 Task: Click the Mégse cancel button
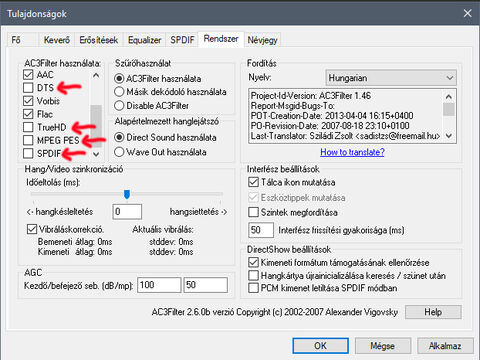pyautogui.click(x=383, y=346)
